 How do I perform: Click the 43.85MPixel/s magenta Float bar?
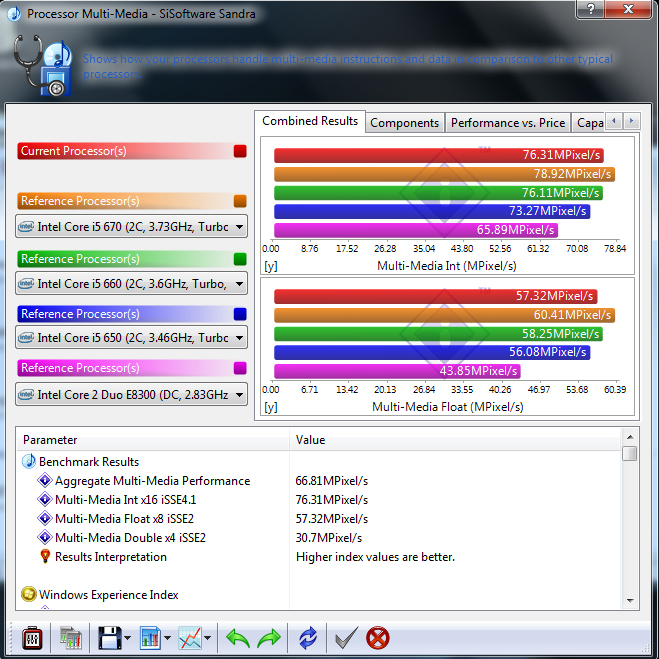[x=397, y=371]
